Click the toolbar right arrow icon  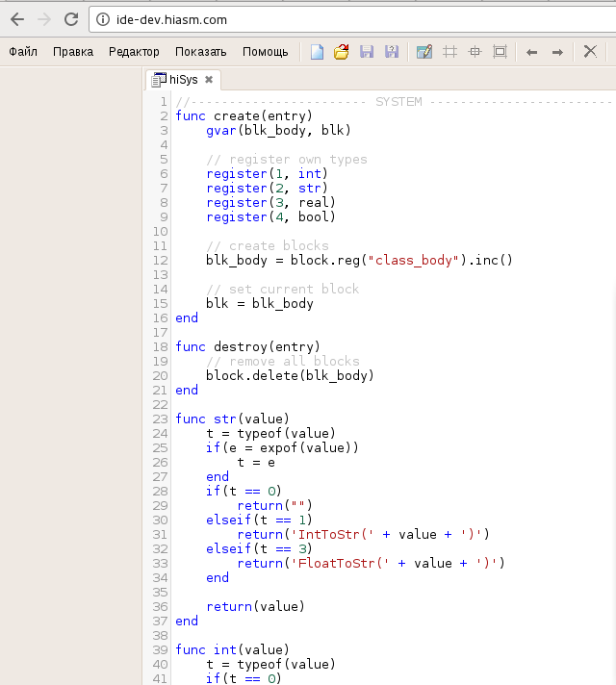point(556,52)
